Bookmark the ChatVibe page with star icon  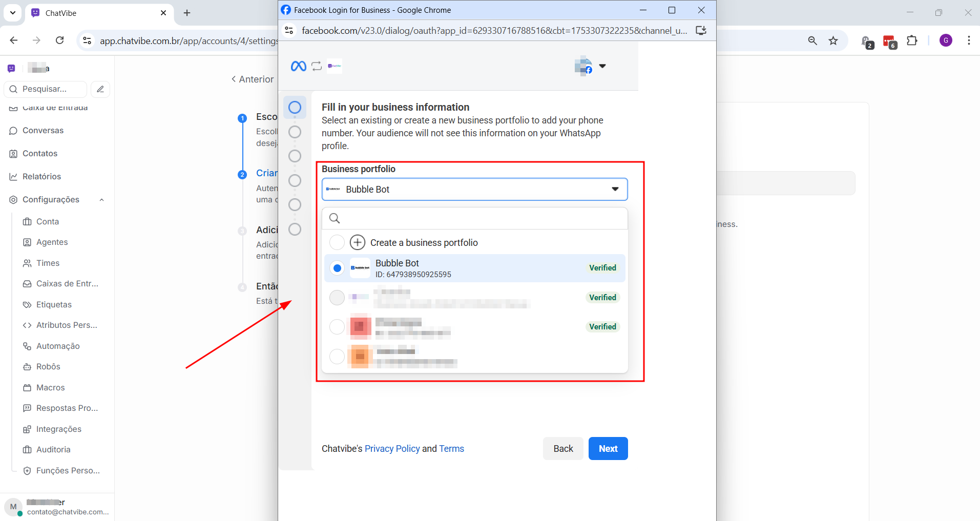[x=833, y=40]
